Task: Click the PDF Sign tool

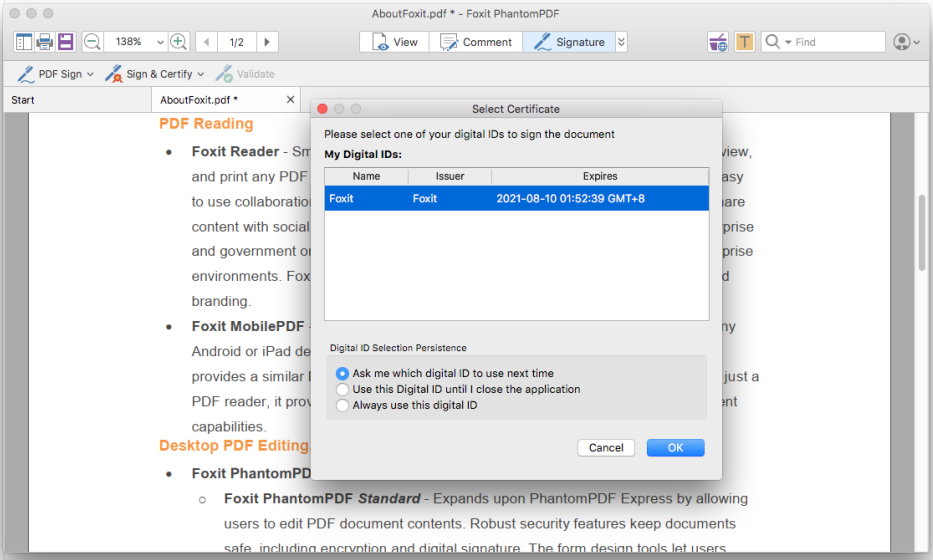Action: click(50, 74)
